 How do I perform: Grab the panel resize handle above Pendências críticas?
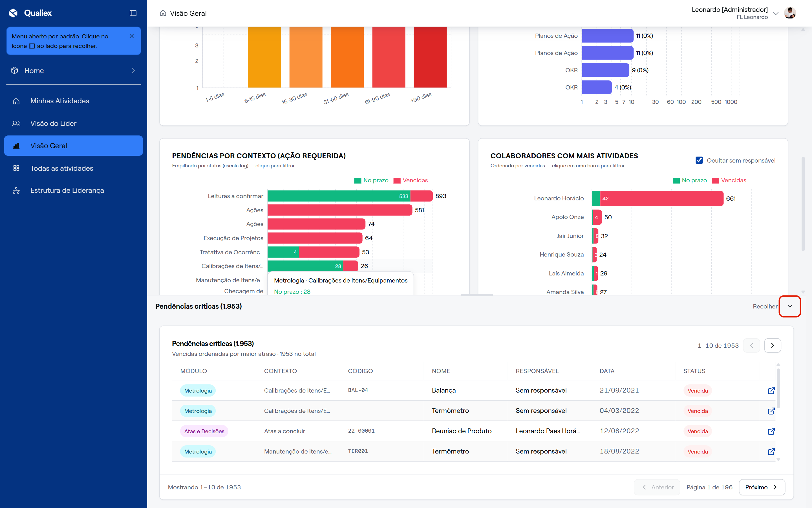[476, 295]
